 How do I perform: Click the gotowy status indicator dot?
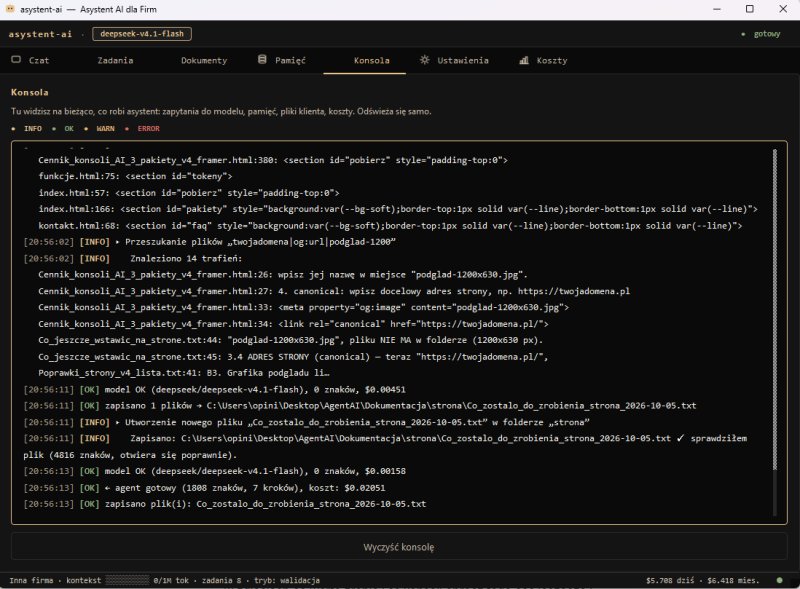pyautogui.click(x=743, y=34)
